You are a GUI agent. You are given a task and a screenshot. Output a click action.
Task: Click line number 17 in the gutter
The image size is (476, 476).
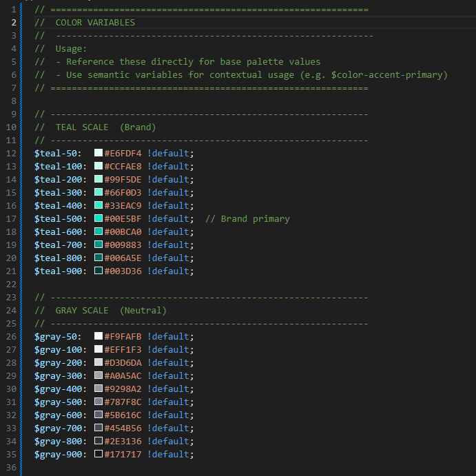click(13, 218)
